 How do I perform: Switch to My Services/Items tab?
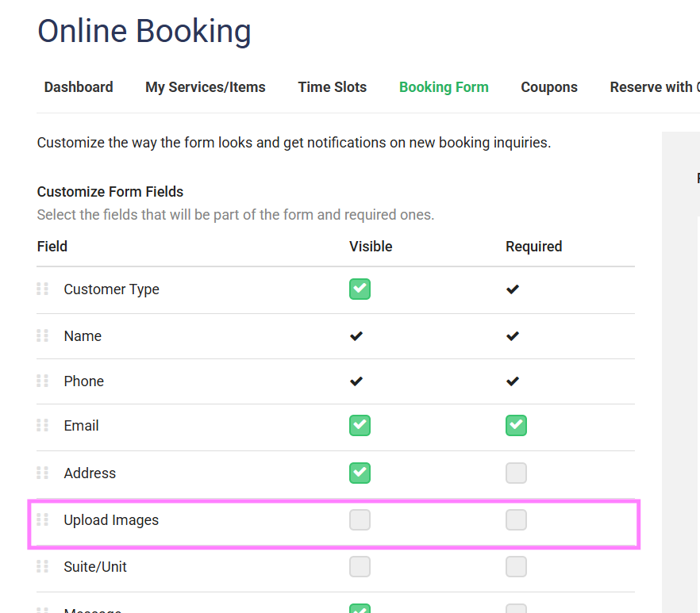pyautogui.click(x=206, y=87)
